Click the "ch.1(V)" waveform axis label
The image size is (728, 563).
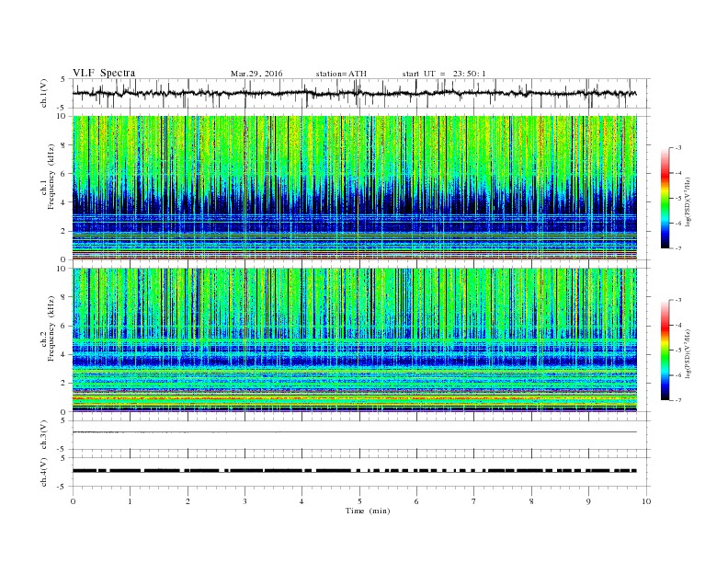click(x=44, y=93)
